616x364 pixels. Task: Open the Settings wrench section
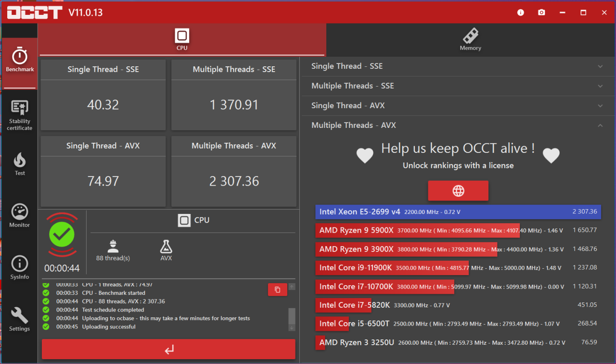(x=20, y=319)
